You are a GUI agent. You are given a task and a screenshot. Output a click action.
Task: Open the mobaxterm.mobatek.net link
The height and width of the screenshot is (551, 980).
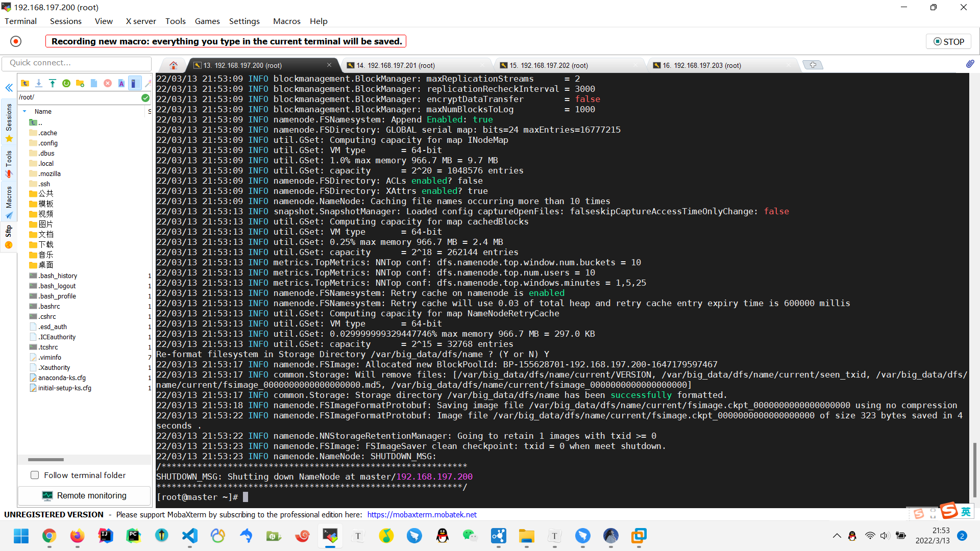(422, 514)
